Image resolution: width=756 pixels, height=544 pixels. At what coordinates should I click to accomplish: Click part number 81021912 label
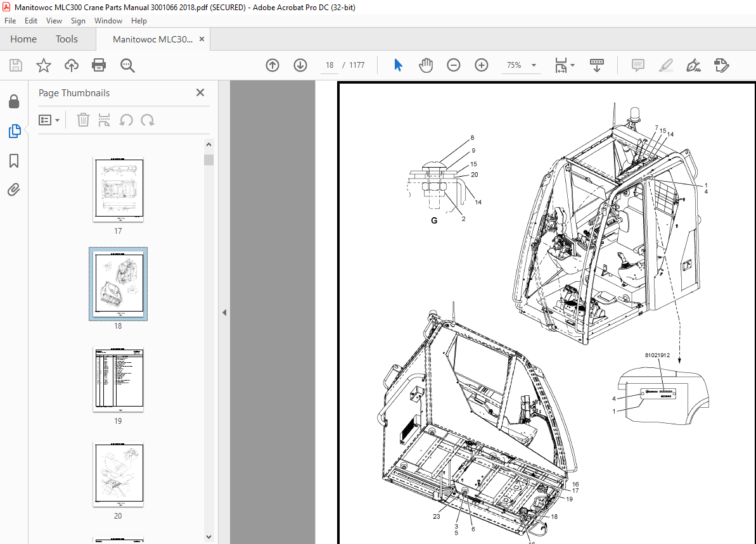click(657, 355)
